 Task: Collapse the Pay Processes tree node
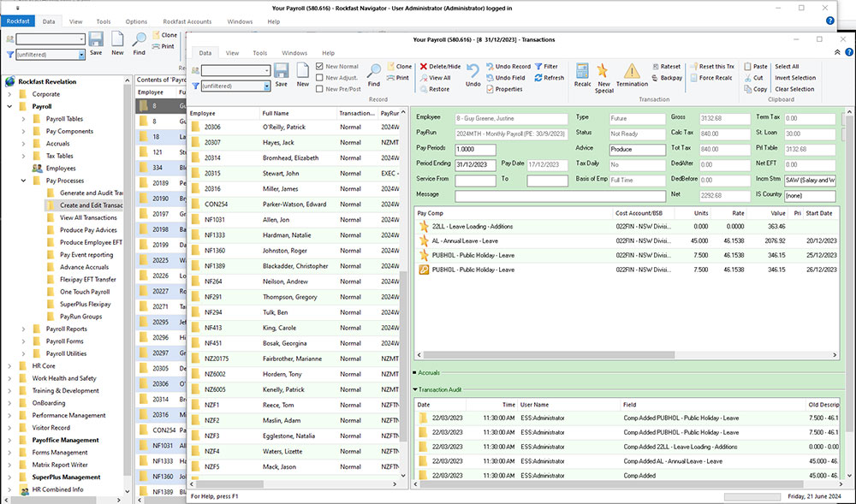pos(23,181)
